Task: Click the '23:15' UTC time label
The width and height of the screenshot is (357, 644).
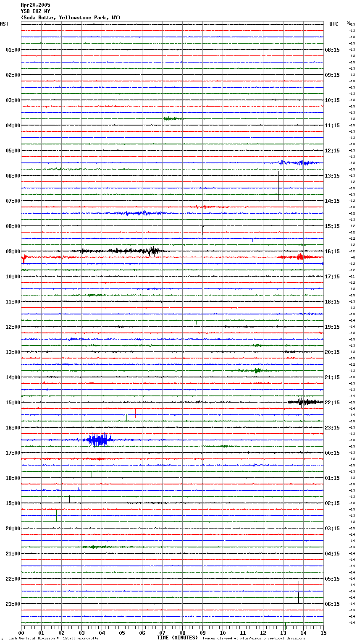Action: pos(332,428)
